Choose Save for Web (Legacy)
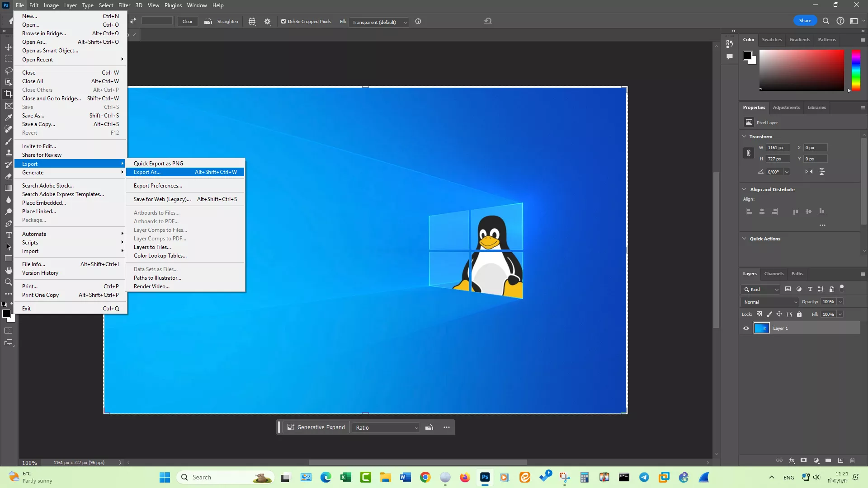This screenshot has width=868, height=488. point(185,199)
